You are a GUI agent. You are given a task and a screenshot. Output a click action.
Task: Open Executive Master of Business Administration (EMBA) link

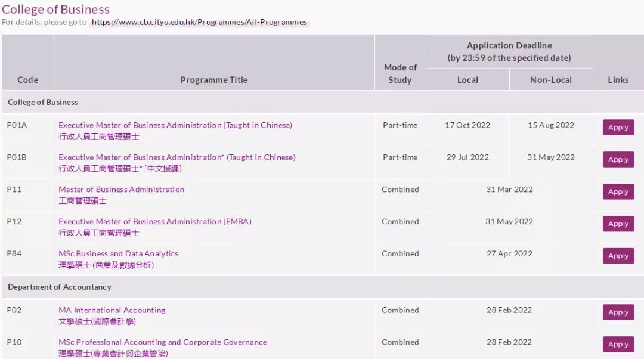click(155, 221)
